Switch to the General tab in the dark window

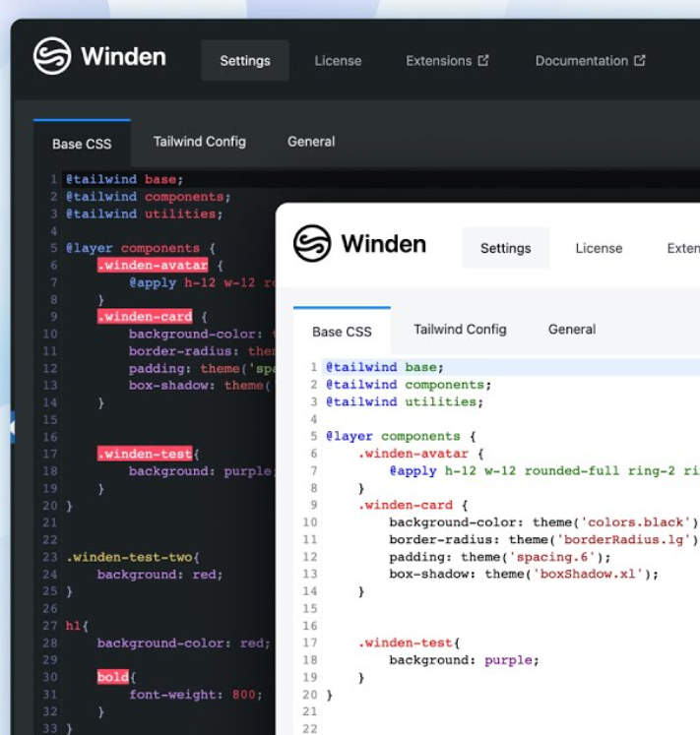pyautogui.click(x=311, y=142)
